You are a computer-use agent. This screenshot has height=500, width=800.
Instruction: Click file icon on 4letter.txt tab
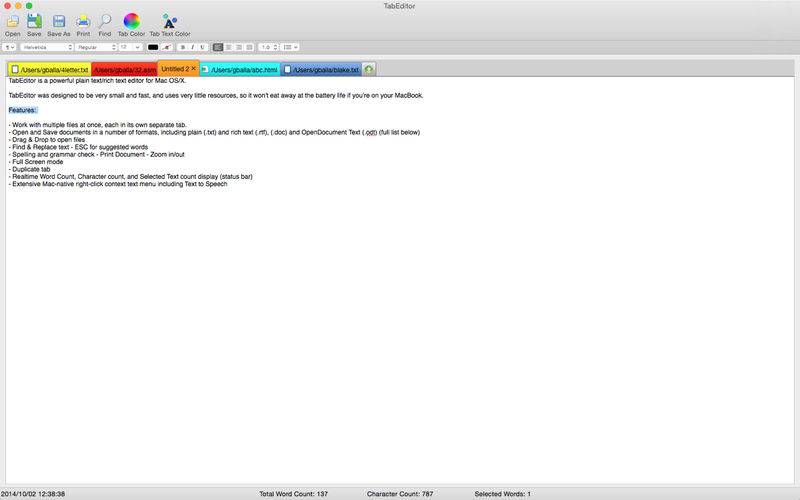click(x=15, y=69)
